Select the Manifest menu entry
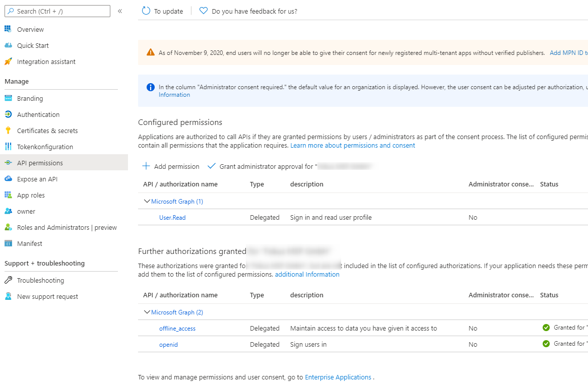Viewport: 588px width, 385px height. click(30, 243)
